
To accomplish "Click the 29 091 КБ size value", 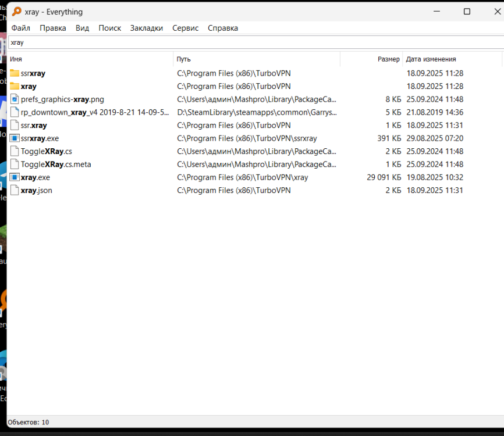I will coord(384,177).
